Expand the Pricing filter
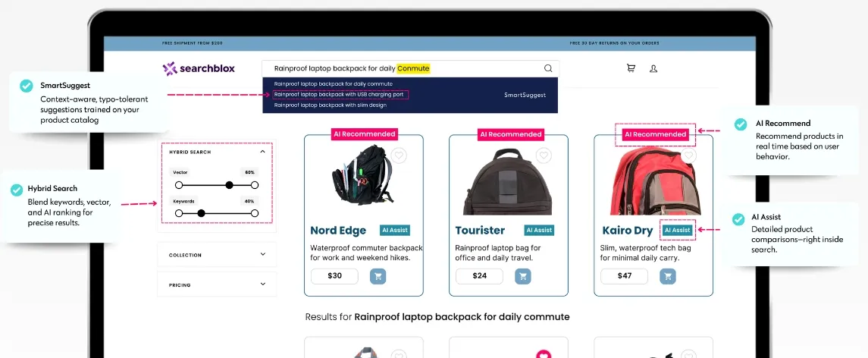This screenshot has height=358, width=868. [x=217, y=285]
